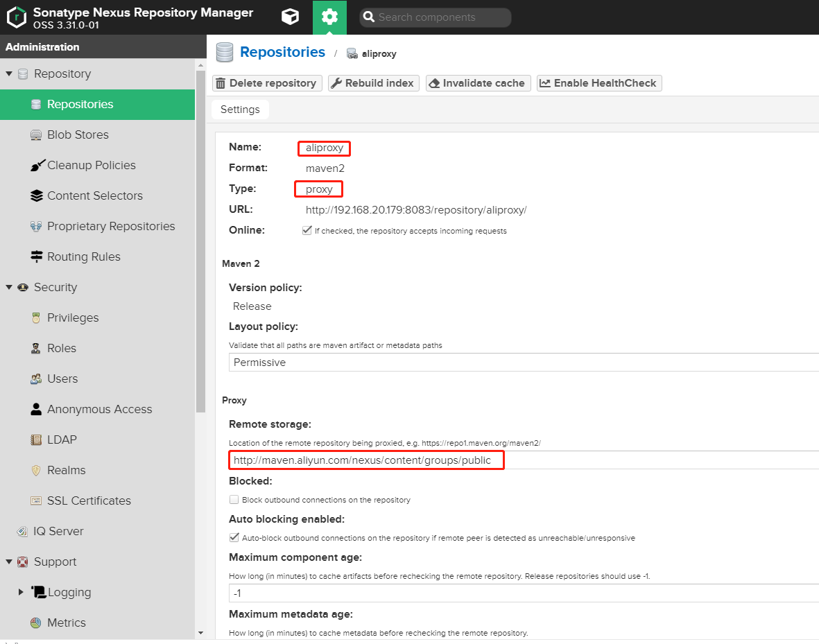Click Enable HealthCheck button
819x644 pixels.
pos(599,83)
